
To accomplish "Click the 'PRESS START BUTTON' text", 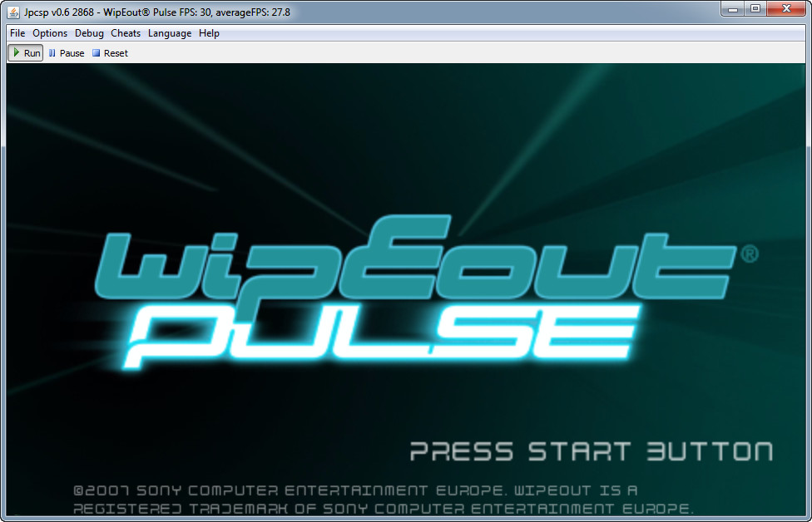I will [592, 451].
